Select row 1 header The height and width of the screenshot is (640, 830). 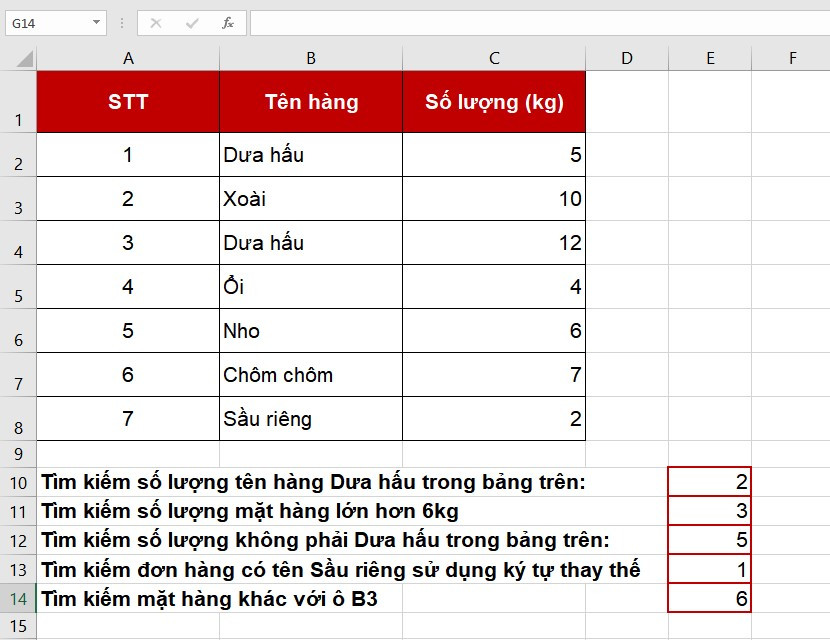(x=18, y=102)
